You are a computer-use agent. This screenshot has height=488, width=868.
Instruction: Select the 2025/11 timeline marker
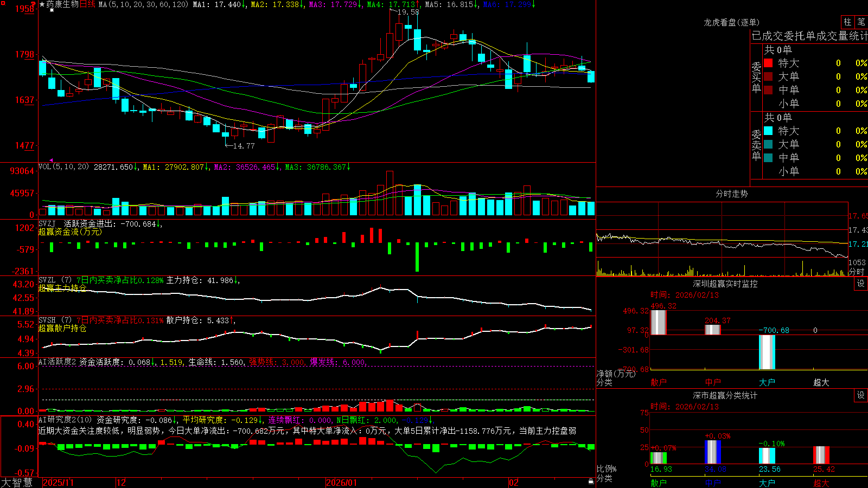coord(58,483)
